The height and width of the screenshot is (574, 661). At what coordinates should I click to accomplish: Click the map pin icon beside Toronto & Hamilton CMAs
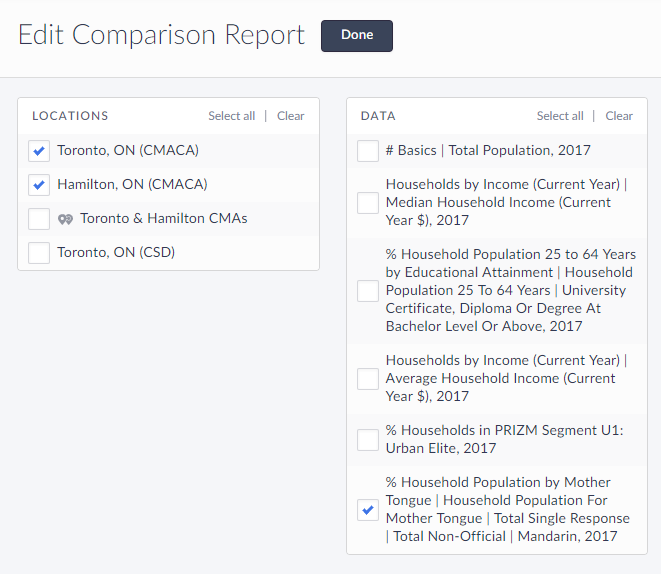pyautogui.click(x=66, y=219)
